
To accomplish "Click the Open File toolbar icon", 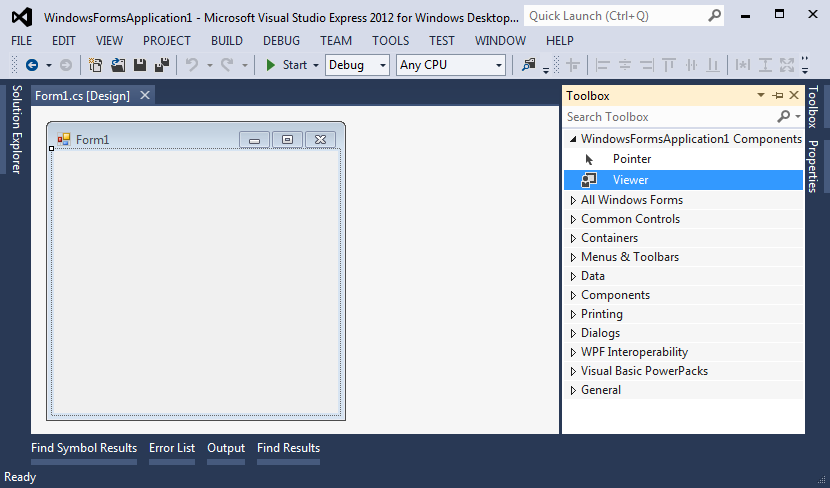I will [x=118, y=65].
